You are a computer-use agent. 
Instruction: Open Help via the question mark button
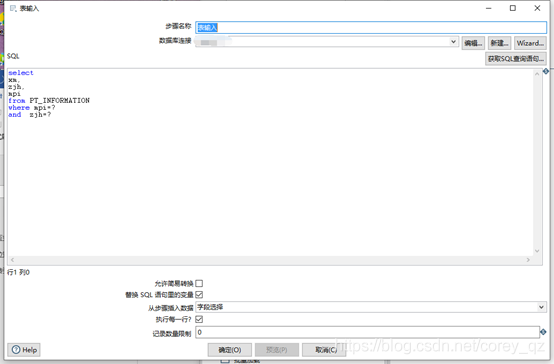point(24,350)
